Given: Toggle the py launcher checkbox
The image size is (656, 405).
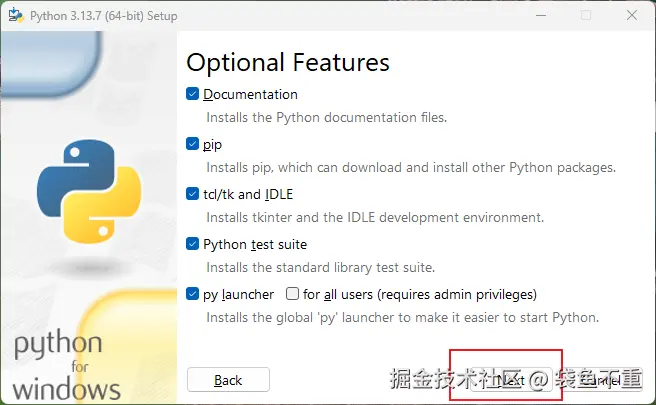Looking at the screenshot, I should tap(192, 294).
